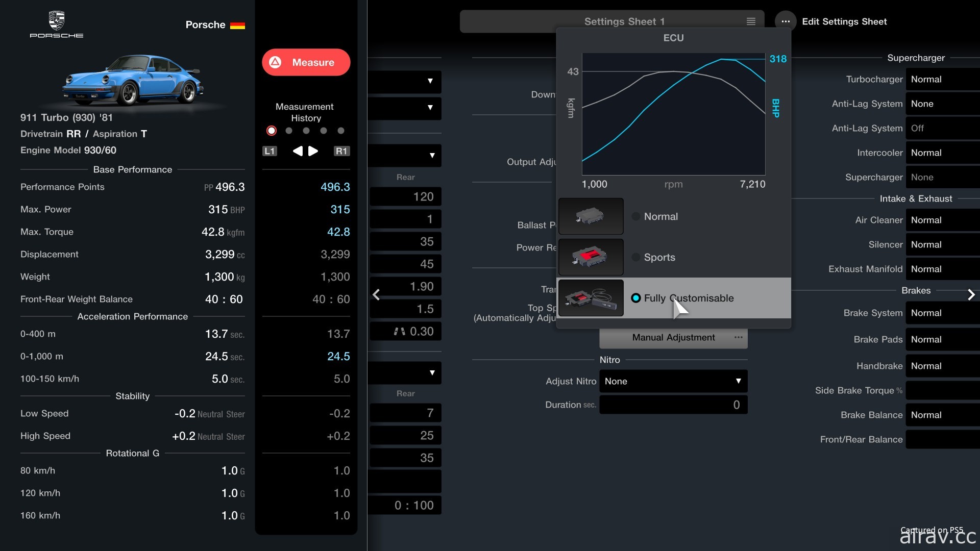Click the left arrow playback control
Image resolution: width=980 pixels, height=551 pixels.
point(296,150)
